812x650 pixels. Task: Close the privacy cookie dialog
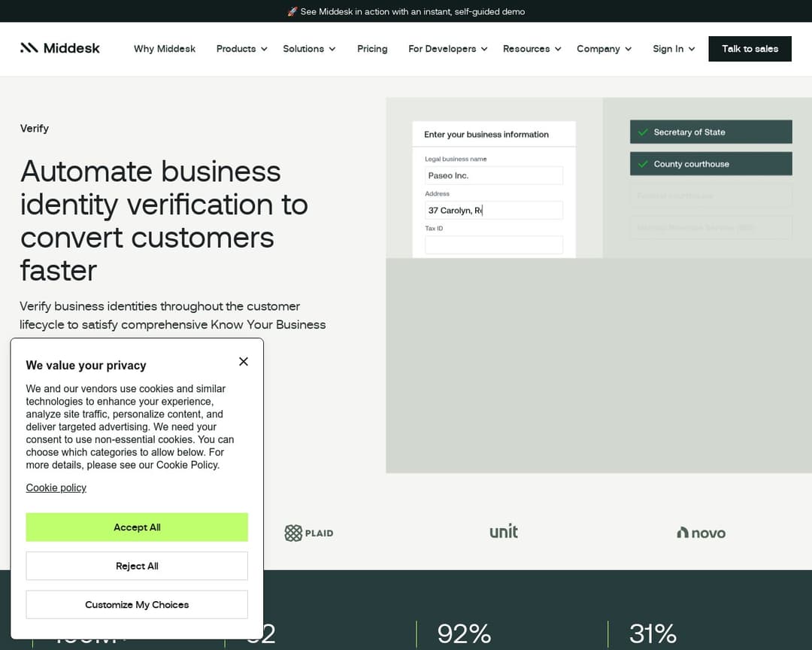244,361
